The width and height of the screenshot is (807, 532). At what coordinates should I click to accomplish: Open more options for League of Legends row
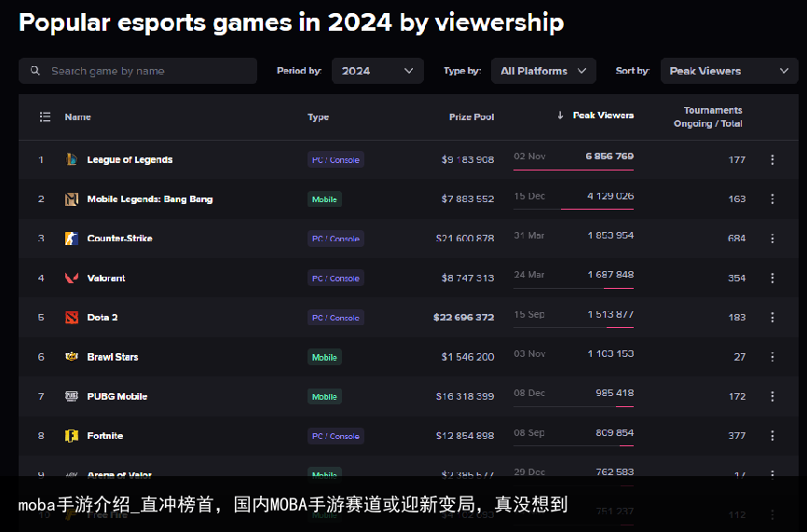click(772, 159)
